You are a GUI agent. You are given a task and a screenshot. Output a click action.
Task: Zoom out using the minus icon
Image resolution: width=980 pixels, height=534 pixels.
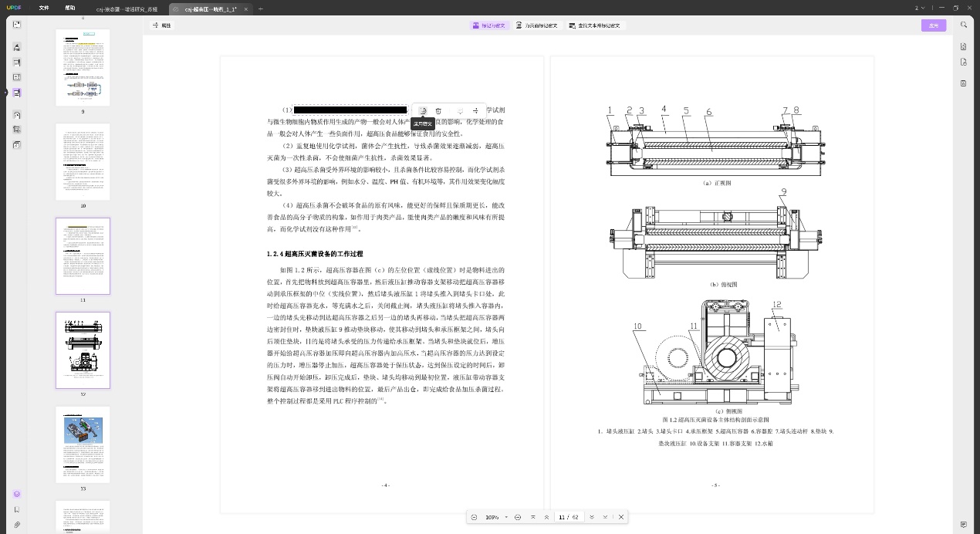[474, 517]
